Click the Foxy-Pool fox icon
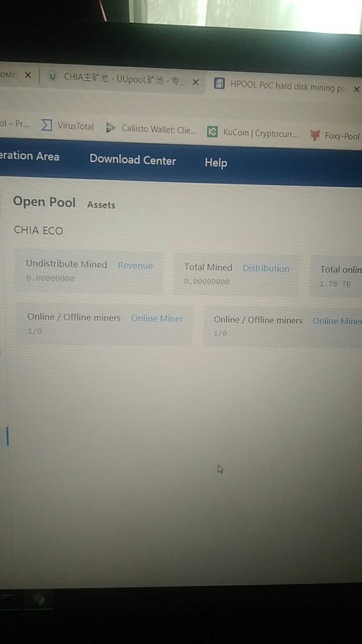Image resolution: width=362 pixels, height=644 pixels. pos(315,135)
